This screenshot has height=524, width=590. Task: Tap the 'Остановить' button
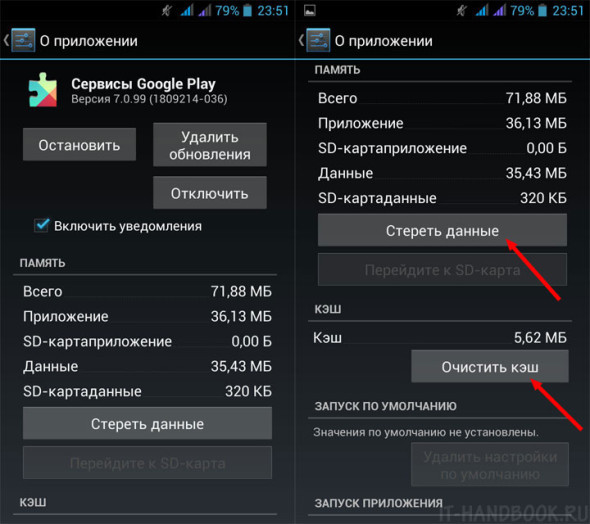79,145
